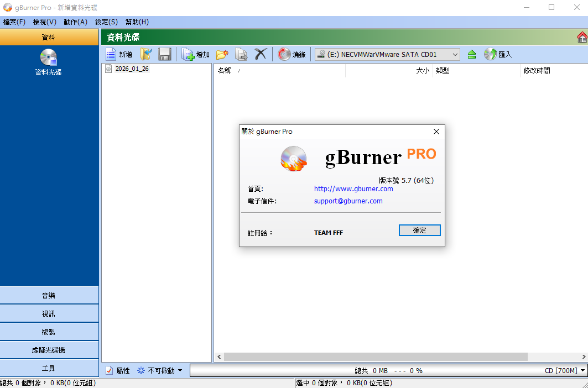Viewport: 588px width, 388px height.
Task: Delete selected item with X icon
Action: pos(260,54)
